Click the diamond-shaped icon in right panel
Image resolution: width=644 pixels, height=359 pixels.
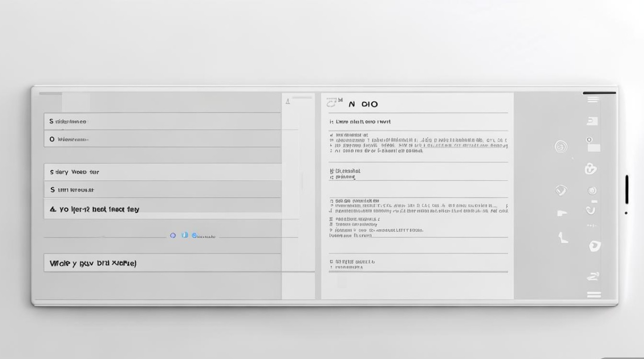(561, 190)
